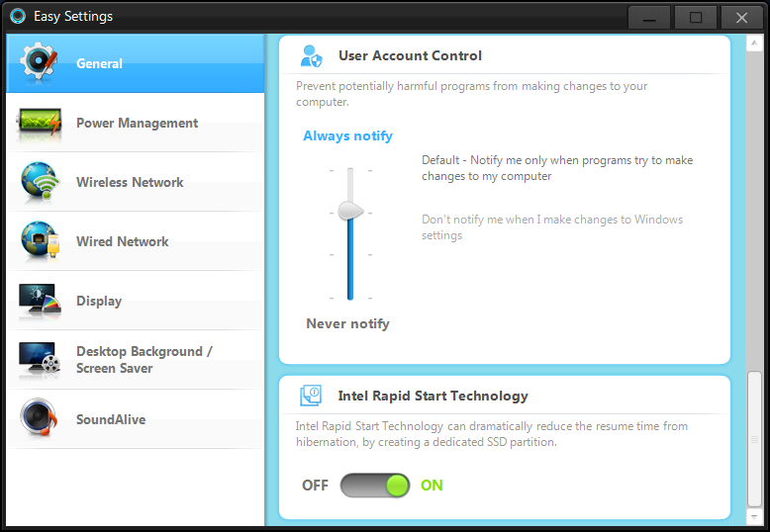Click the OFF label beside the toggle
The width and height of the screenshot is (770, 532).
coord(315,486)
